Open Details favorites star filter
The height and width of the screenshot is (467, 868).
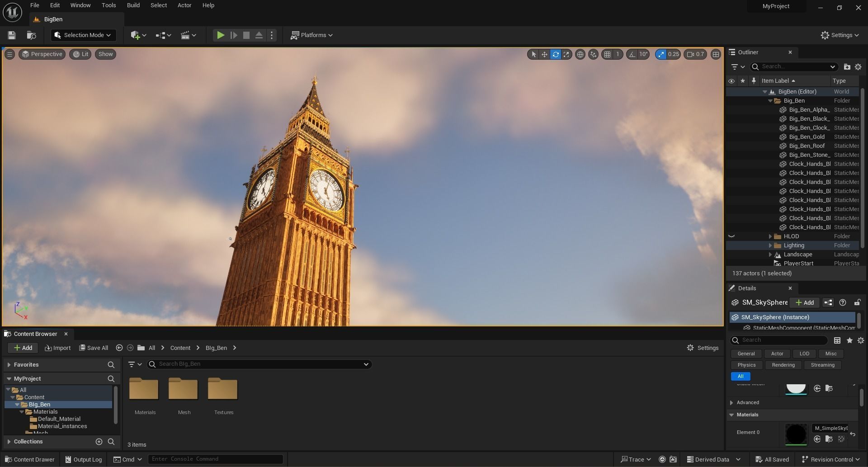tap(849, 340)
